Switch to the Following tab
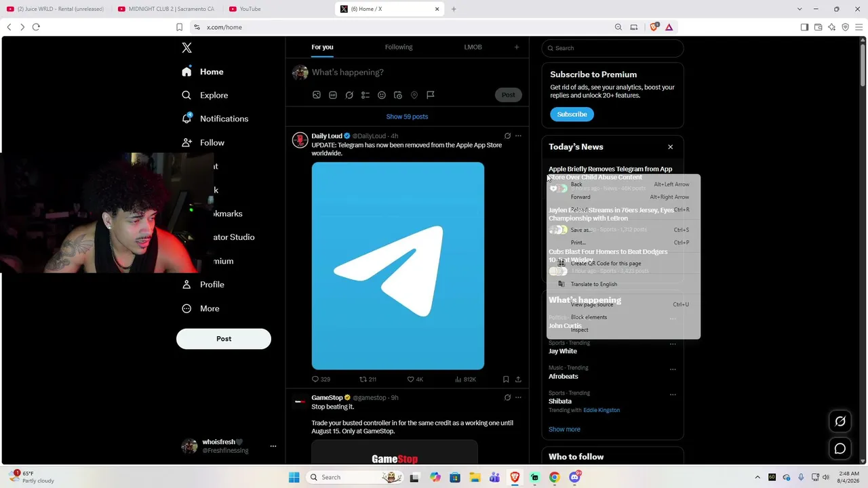 399,47
